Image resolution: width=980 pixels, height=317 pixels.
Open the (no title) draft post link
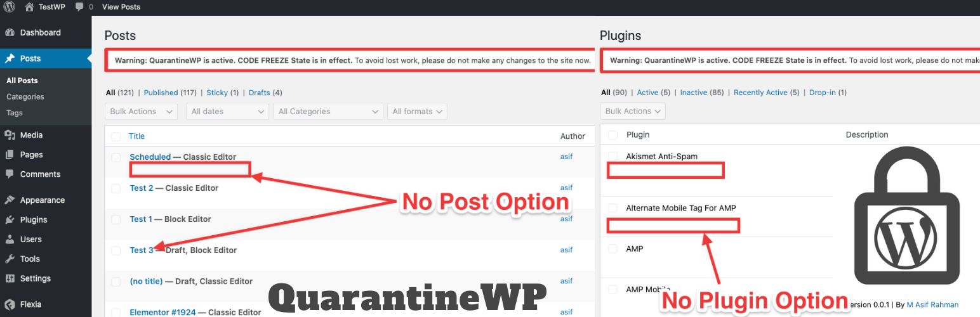[x=146, y=281]
